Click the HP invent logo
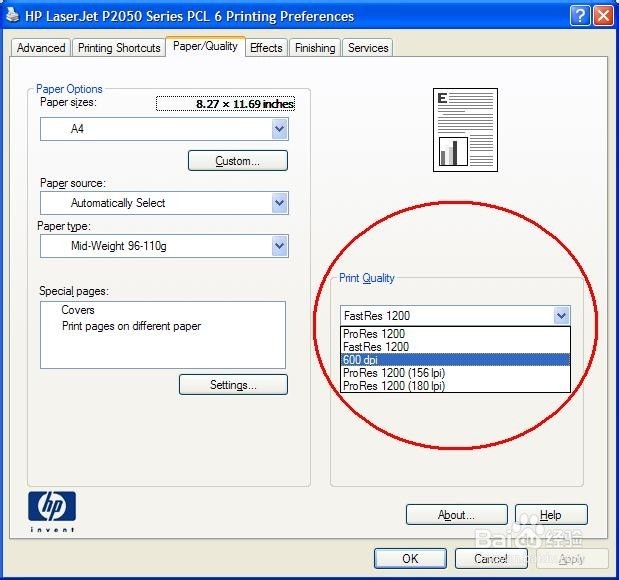Viewport: 619px width, 580px height. 52,512
